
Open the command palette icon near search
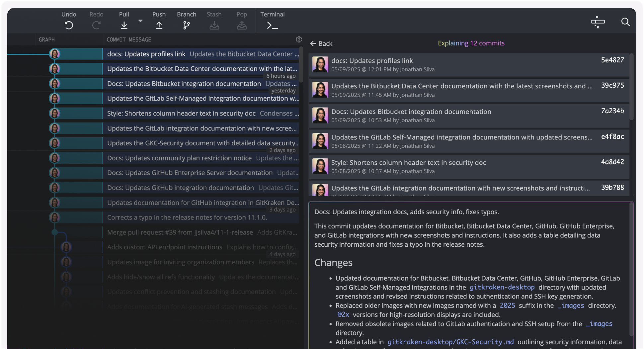[x=598, y=22]
